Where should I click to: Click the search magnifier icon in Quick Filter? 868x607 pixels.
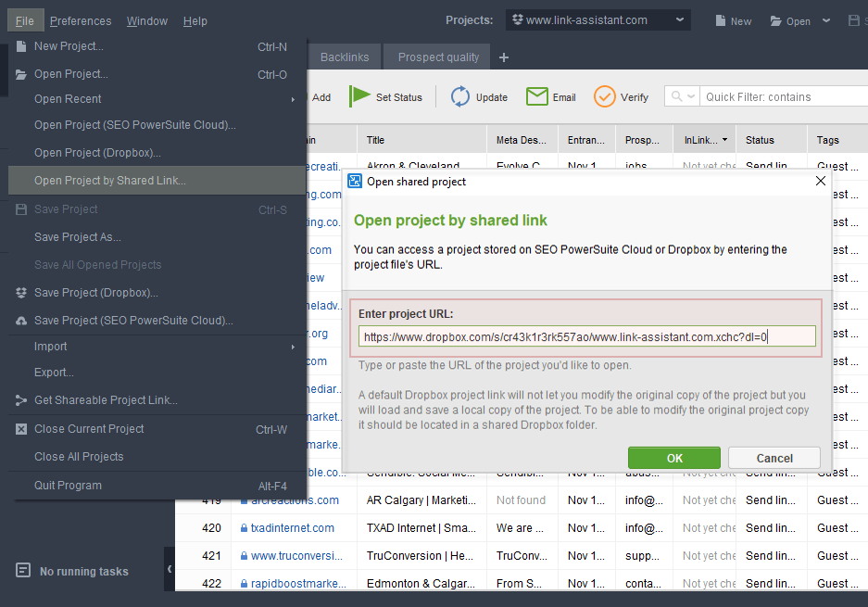(676, 96)
